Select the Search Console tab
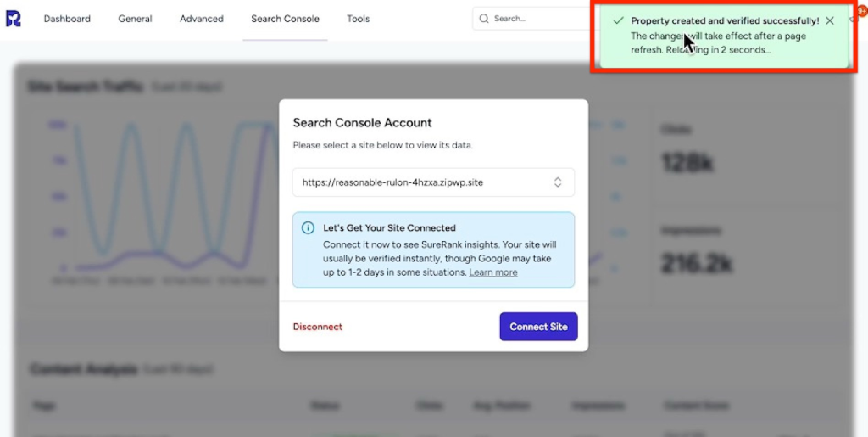This screenshot has height=437, width=868. (x=285, y=19)
